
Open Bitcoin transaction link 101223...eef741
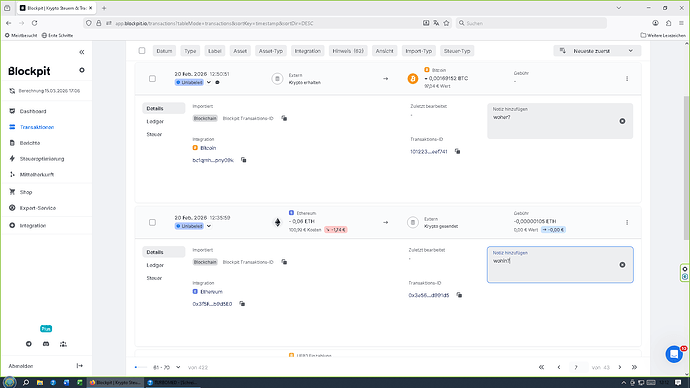429,152
